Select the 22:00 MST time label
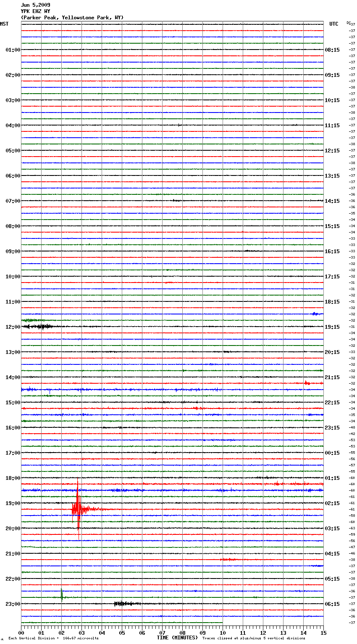 [13, 579]
